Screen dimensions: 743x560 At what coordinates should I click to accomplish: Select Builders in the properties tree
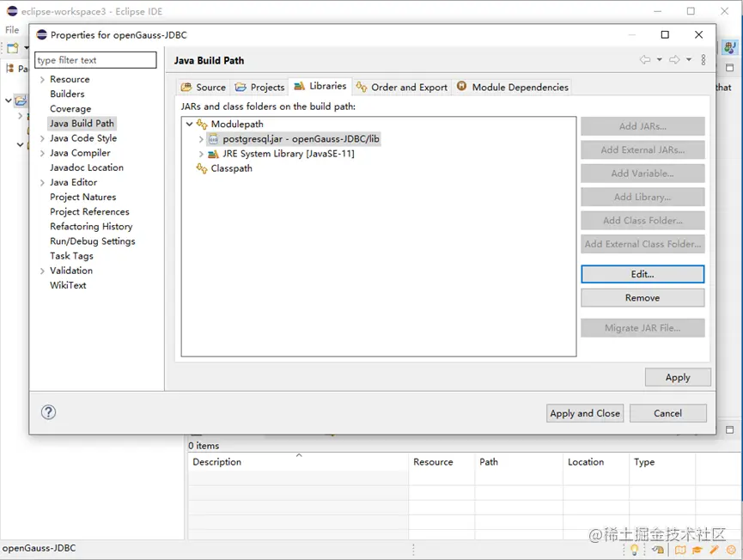[x=67, y=94]
